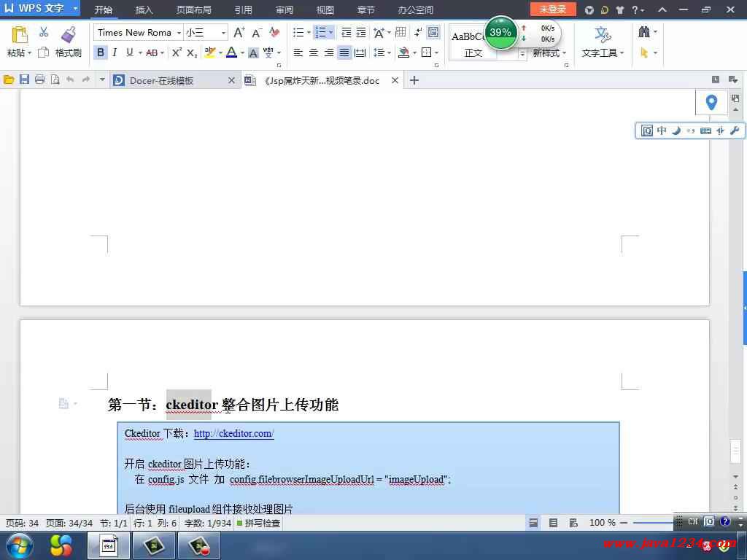
Task: Open the 页面布局 Page Layout tab
Action: [x=194, y=9]
